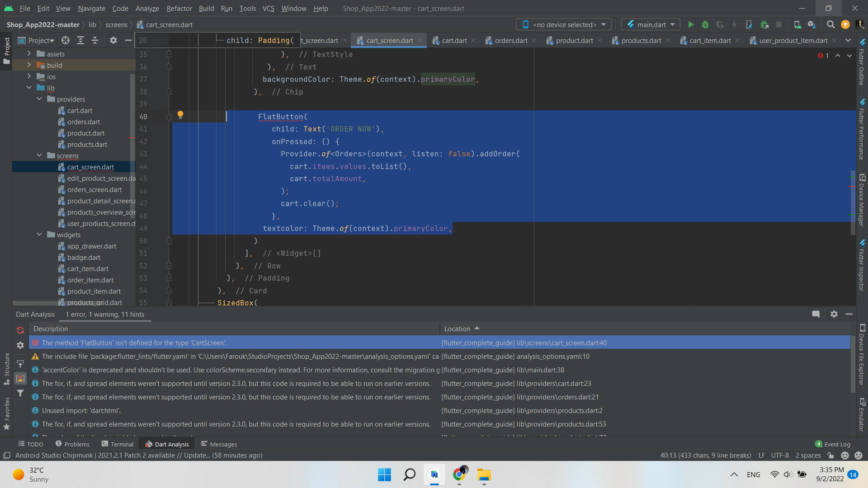Viewport: 868px width, 488px height.
Task: Open Project panel settings gear
Action: 113,40
